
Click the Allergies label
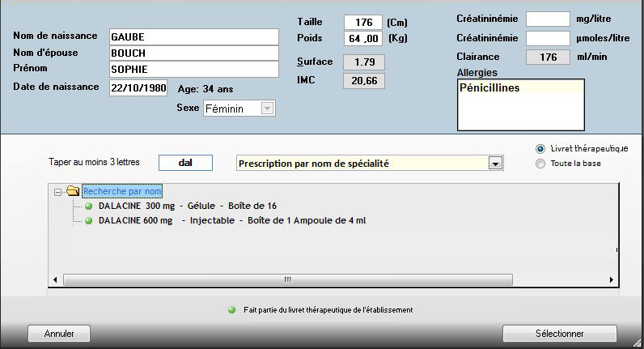click(x=477, y=73)
